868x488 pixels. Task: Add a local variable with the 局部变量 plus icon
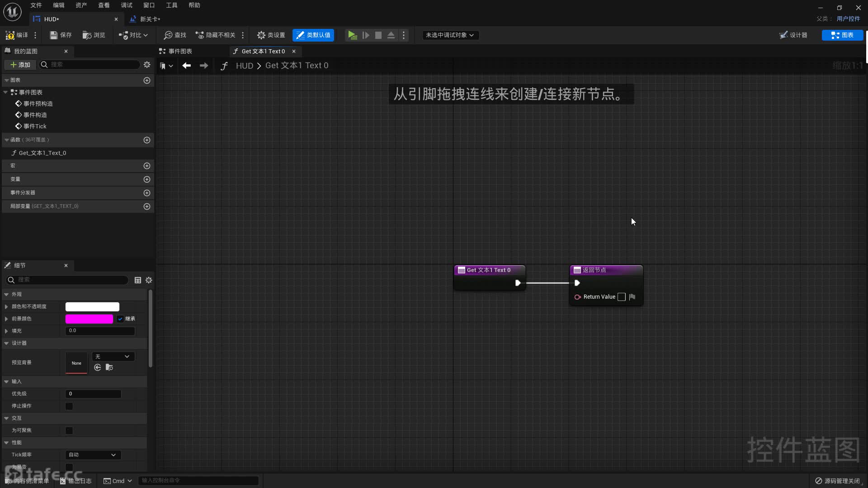pyautogui.click(x=147, y=206)
